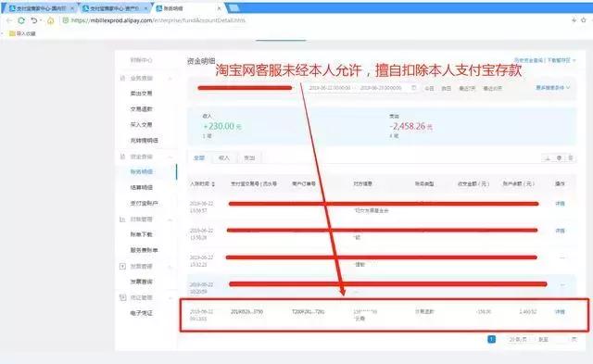Open 充转提明细 in the sidebar
This screenshot has width=593, height=364.
pos(145,141)
